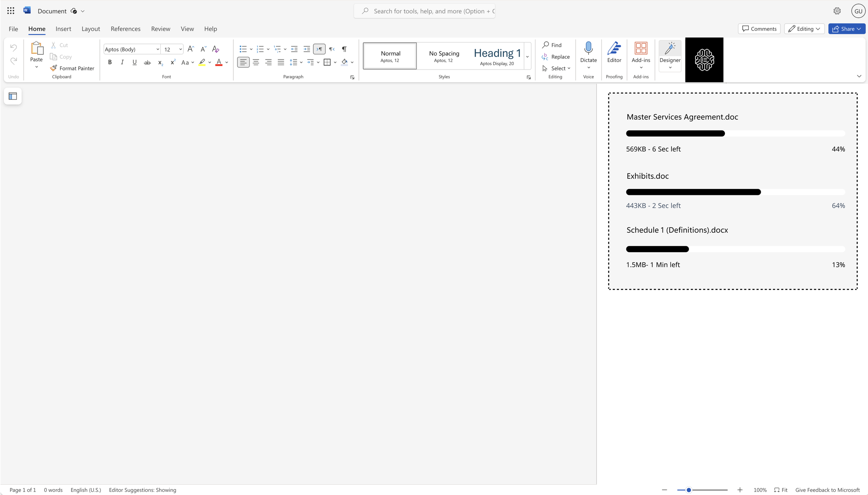Clear all formatting
868x495 pixels.
pyautogui.click(x=215, y=49)
